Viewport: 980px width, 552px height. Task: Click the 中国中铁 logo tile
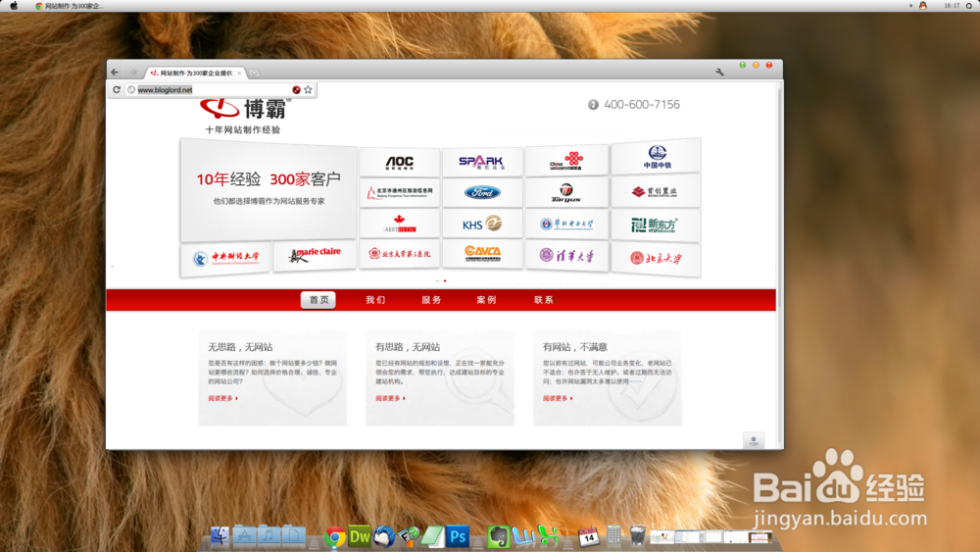[656, 156]
